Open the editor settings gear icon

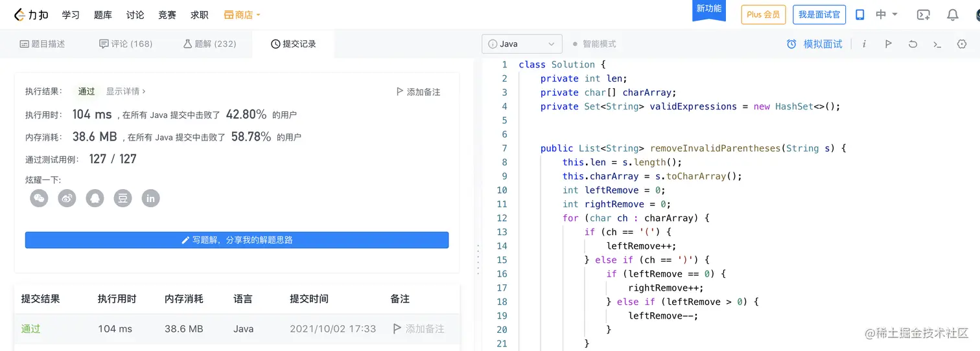pos(962,44)
